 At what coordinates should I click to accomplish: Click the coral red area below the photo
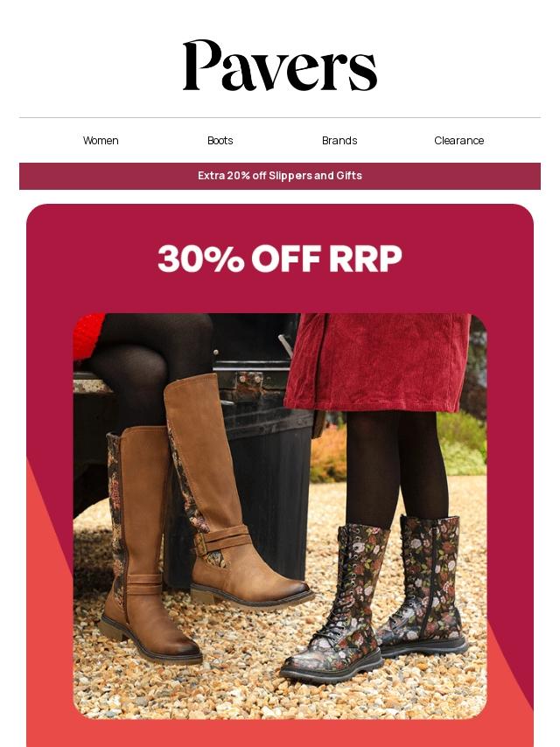click(280, 734)
